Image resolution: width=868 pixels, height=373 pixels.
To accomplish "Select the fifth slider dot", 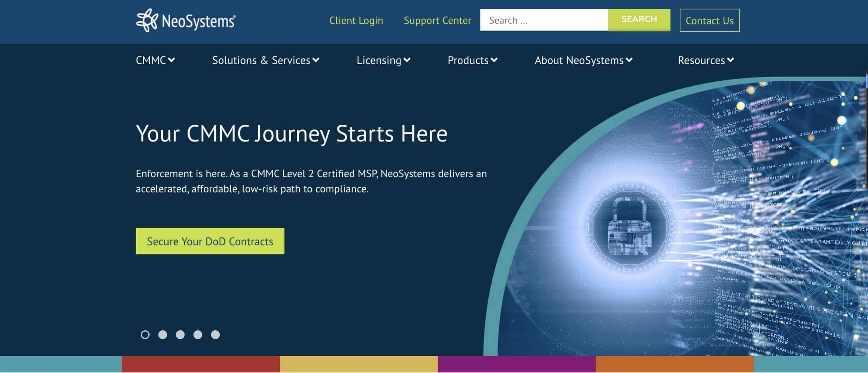I will 215,335.
